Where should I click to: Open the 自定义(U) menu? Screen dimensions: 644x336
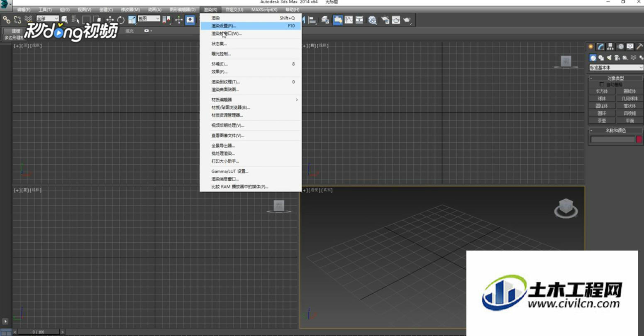[x=234, y=10]
